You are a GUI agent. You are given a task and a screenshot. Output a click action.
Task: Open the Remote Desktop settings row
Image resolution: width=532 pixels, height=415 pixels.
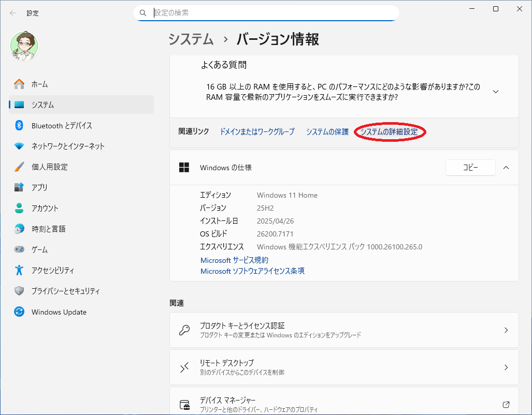[344, 367]
